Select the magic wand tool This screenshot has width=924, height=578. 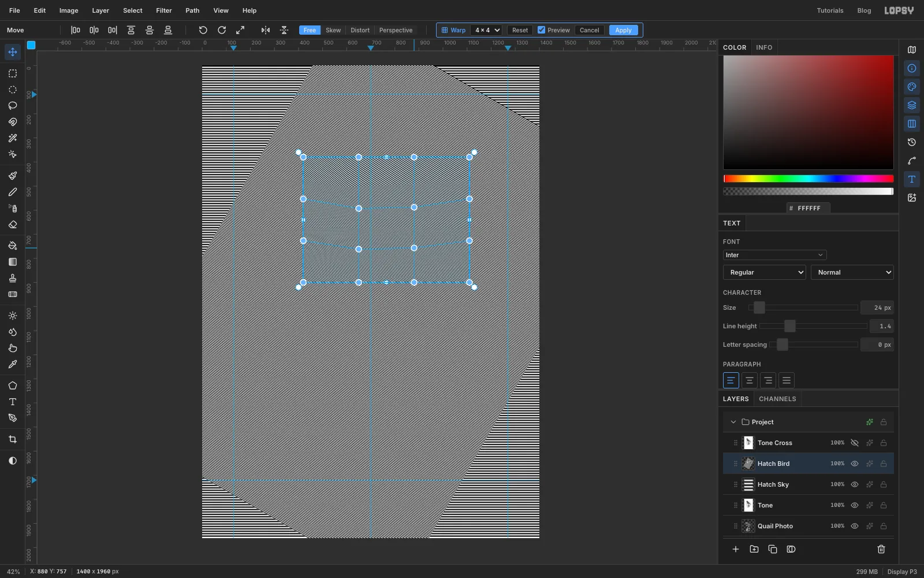pos(13,138)
